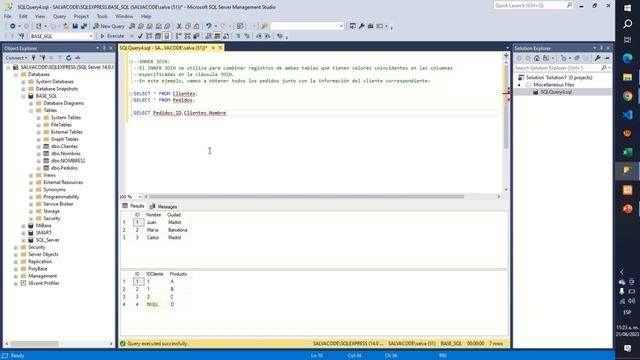The height and width of the screenshot is (360, 640).
Task: Expand the Views folder node
Action: click(31, 175)
